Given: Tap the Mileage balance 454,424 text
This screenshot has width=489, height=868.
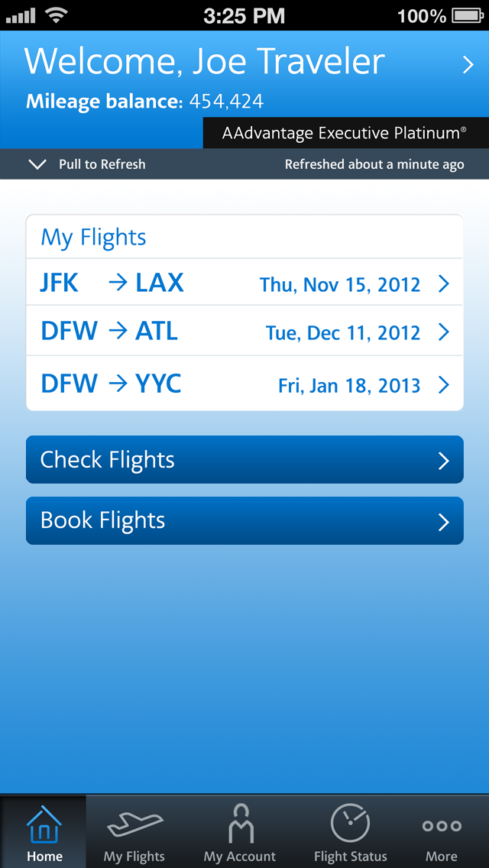Looking at the screenshot, I should click(145, 101).
